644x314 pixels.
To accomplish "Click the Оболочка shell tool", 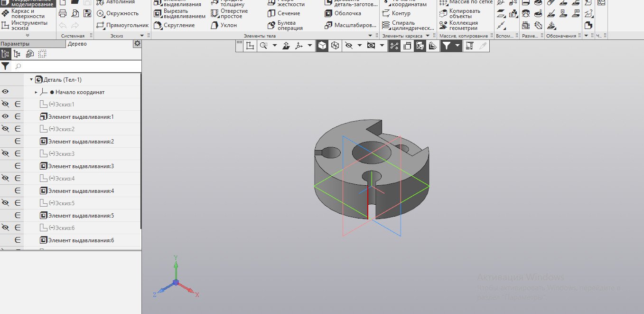I will [347, 13].
